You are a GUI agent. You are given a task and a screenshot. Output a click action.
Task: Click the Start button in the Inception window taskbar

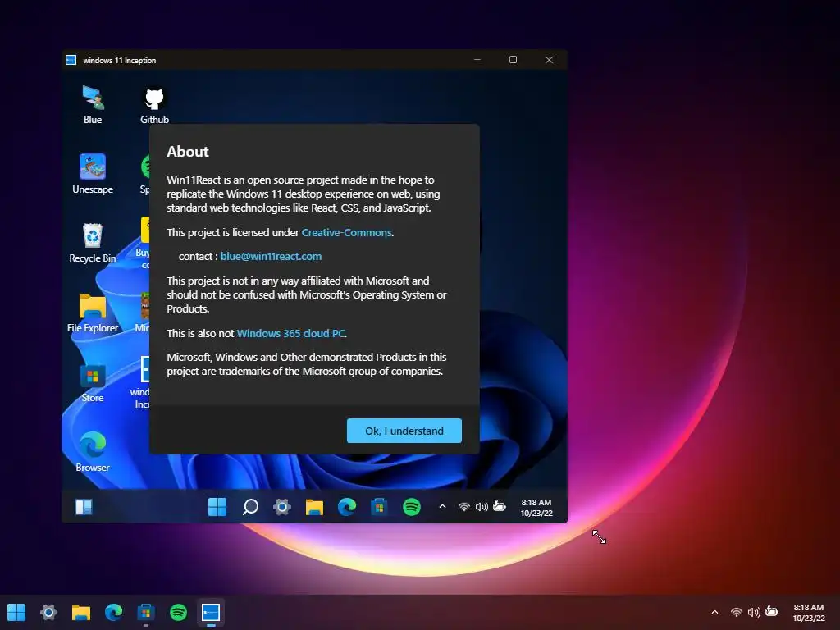click(217, 507)
